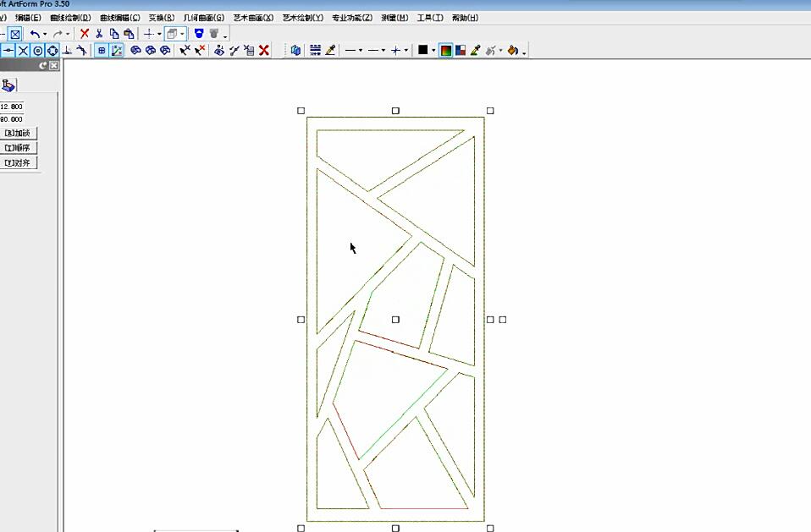Viewport: 811px width, 532px height.
Task: Toggle the grid snap square button
Action: [102, 51]
